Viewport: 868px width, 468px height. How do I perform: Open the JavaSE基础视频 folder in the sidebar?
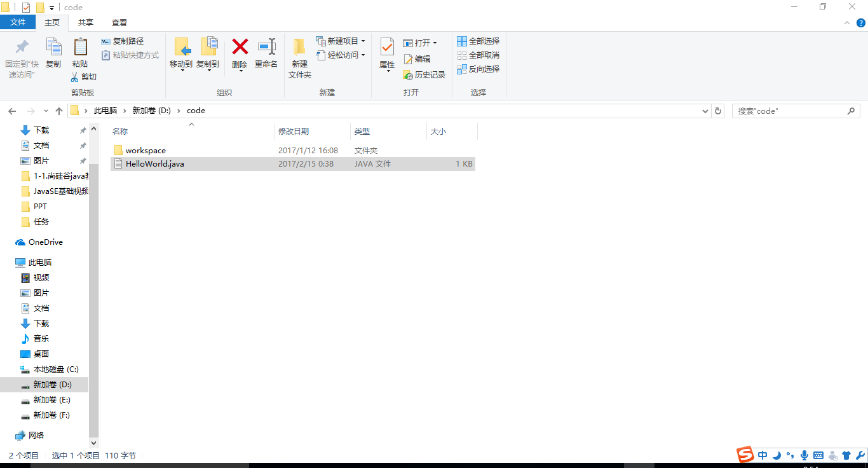tap(55, 191)
